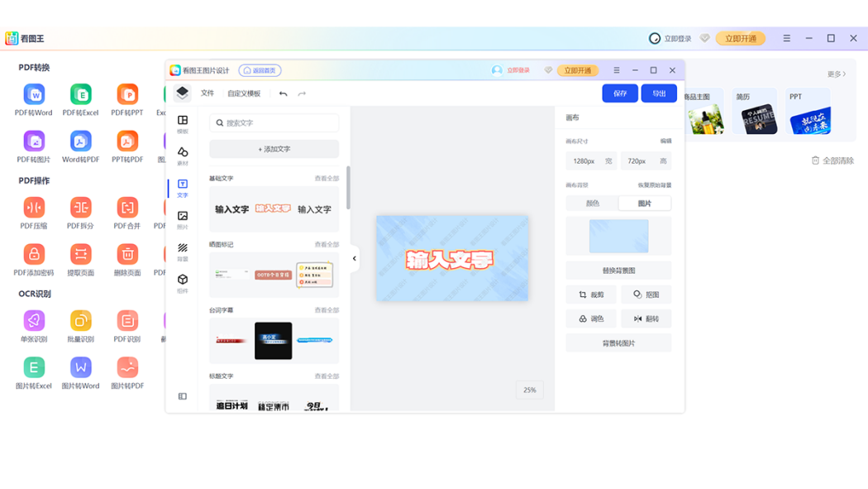Open Word转PDF tool in main window

[80, 147]
